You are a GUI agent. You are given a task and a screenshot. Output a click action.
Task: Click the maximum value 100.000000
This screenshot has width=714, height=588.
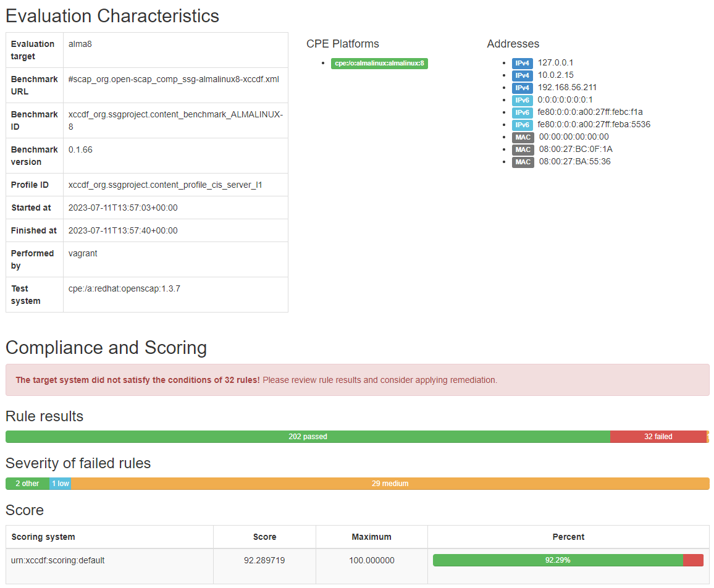point(372,561)
